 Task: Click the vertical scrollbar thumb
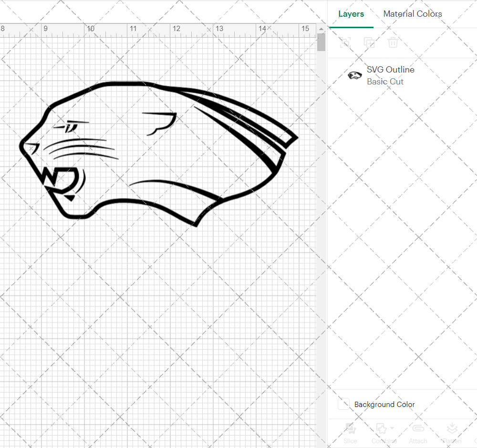(321, 42)
